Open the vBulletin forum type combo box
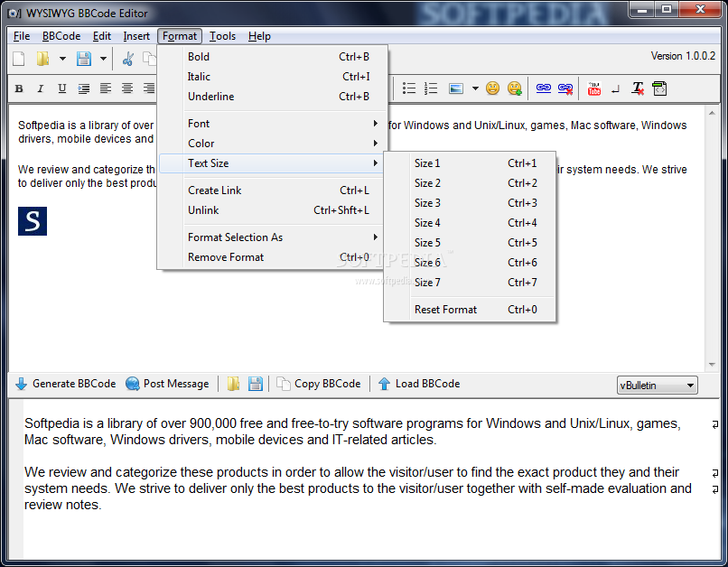Image resolution: width=728 pixels, height=567 pixels. [x=657, y=386]
